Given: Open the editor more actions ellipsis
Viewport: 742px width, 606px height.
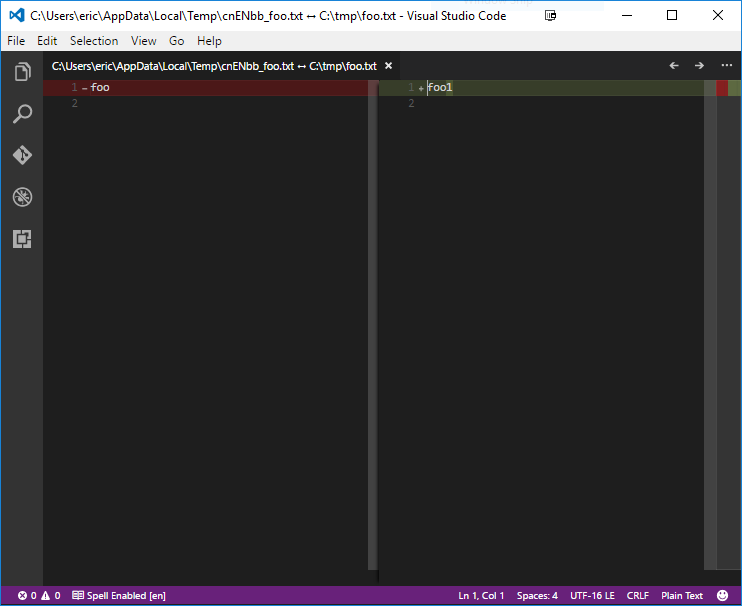Looking at the screenshot, I should coord(726,65).
